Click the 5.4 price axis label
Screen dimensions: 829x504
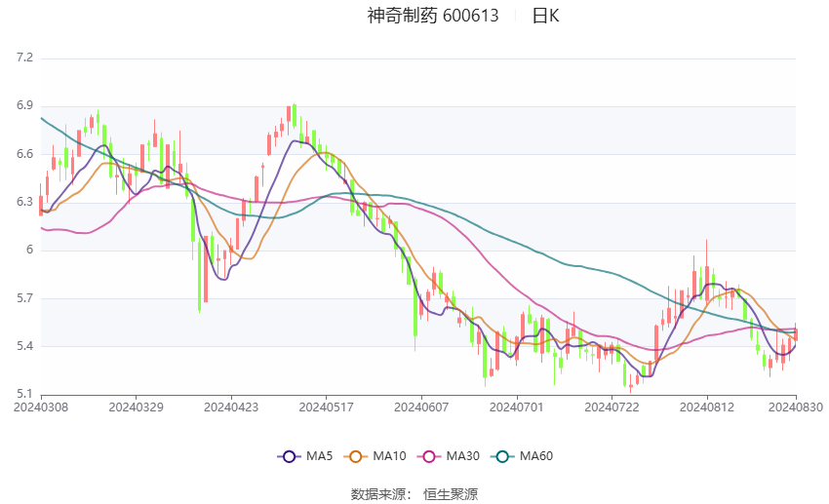[x=24, y=347]
